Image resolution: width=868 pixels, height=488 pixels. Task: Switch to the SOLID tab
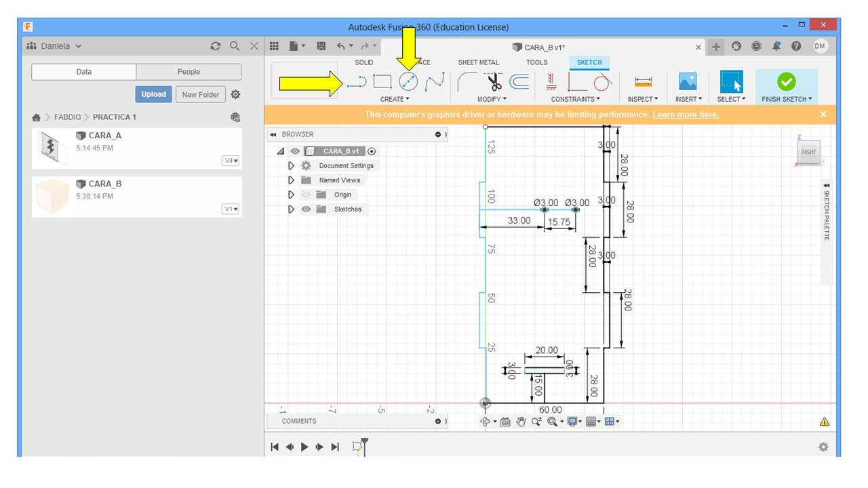[364, 62]
